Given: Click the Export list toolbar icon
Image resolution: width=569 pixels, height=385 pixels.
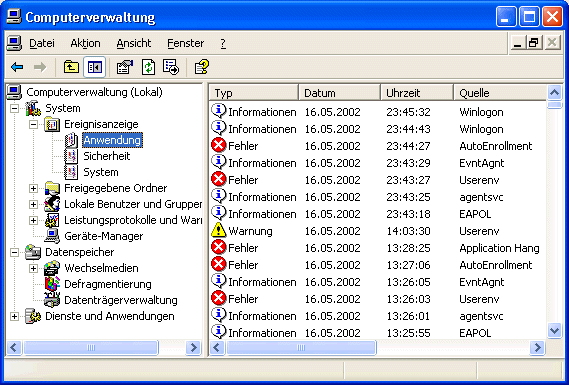Looking at the screenshot, I should (x=171, y=67).
